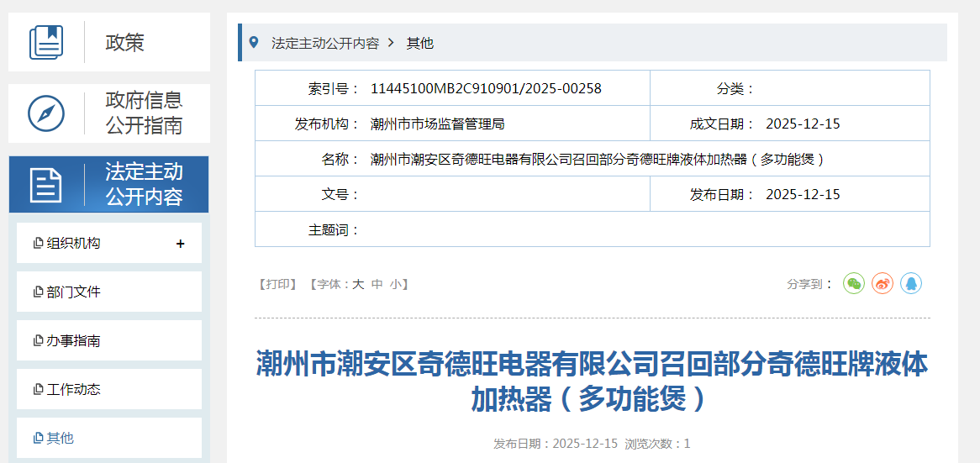Viewport: 980px width, 463px height.
Task: Share the article via the WeChat icon
Action: click(x=854, y=283)
